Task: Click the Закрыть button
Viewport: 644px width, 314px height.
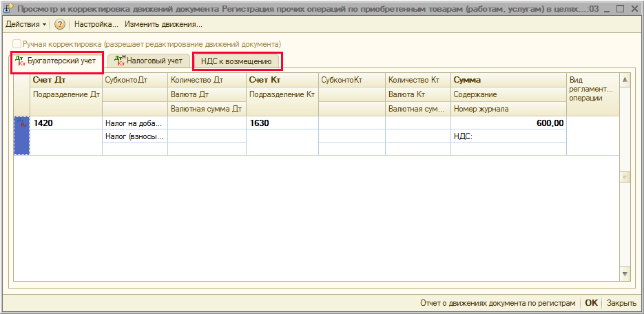Action: (621, 302)
